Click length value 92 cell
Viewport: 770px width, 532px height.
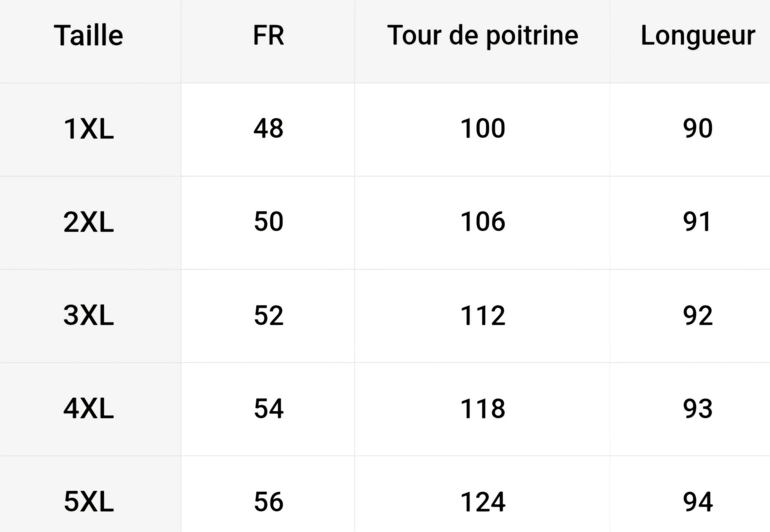point(697,315)
